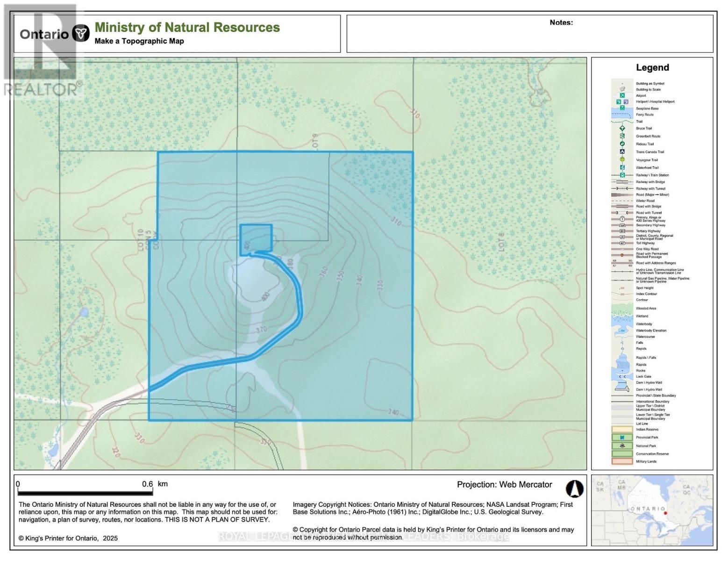
Task: Click the Ministry of Natural Resources heading
Action: pyautogui.click(x=187, y=28)
